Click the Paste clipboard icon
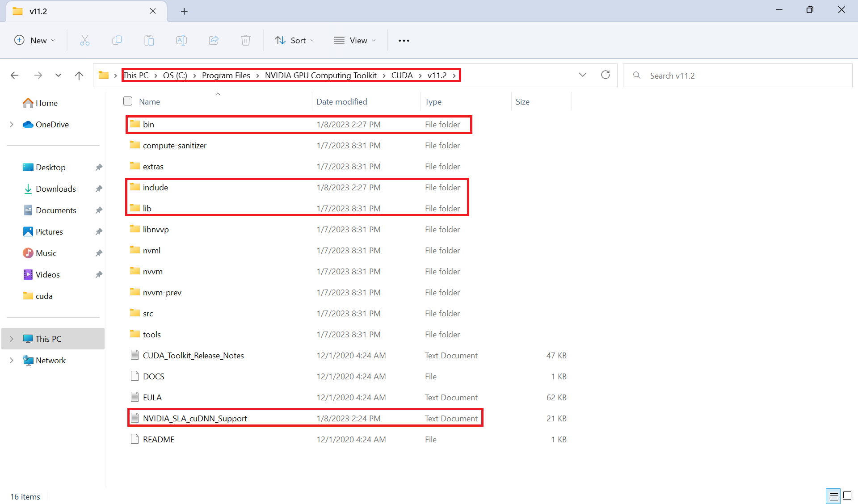 (149, 41)
